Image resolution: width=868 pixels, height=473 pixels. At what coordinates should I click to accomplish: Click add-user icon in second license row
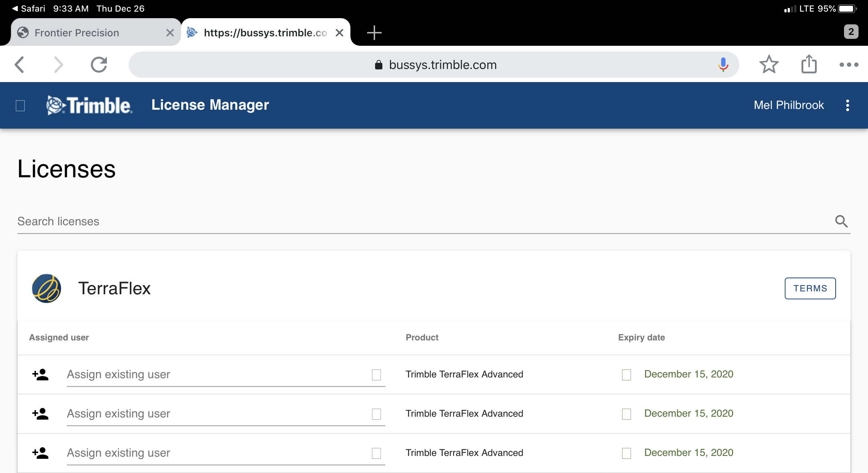tap(40, 414)
